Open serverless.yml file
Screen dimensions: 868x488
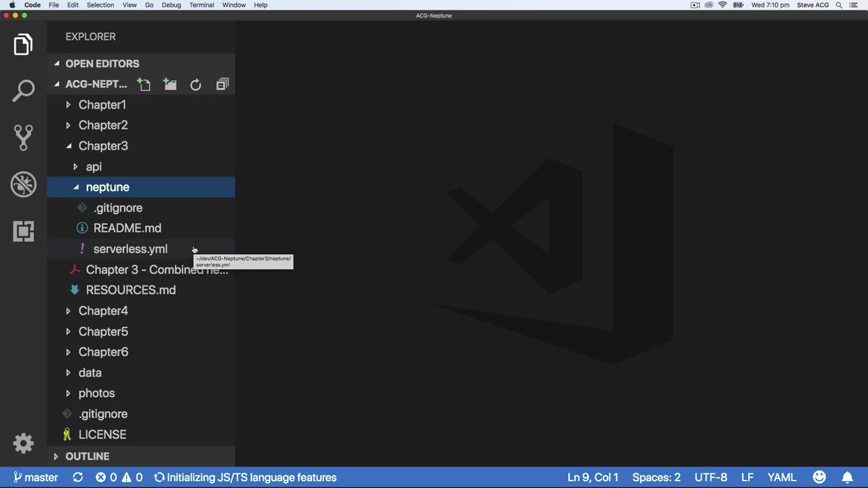(141, 249)
